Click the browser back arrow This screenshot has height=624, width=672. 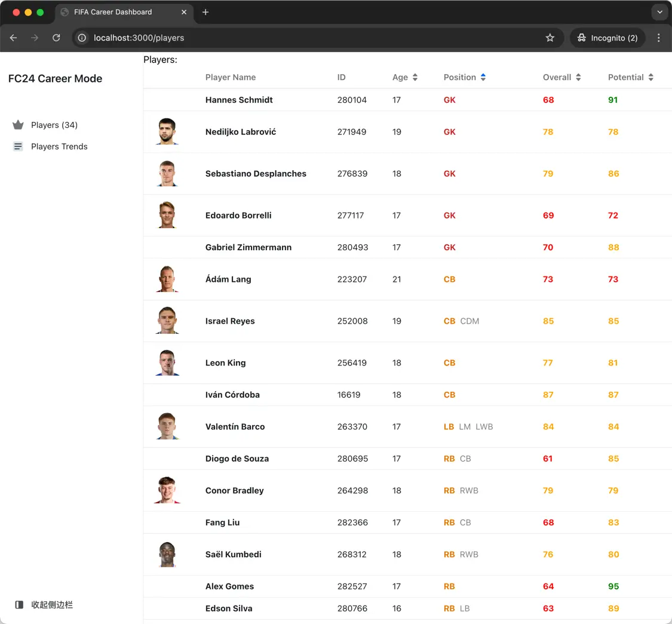13,38
